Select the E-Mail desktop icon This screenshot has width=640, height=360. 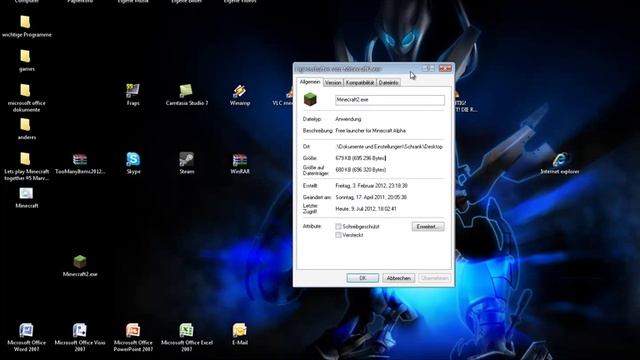click(240, 330)
